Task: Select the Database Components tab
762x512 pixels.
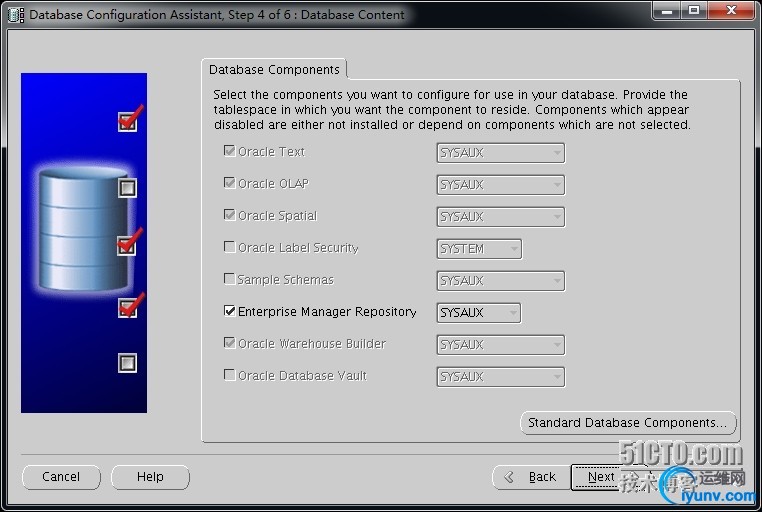Action: click(x=274, y=69)
